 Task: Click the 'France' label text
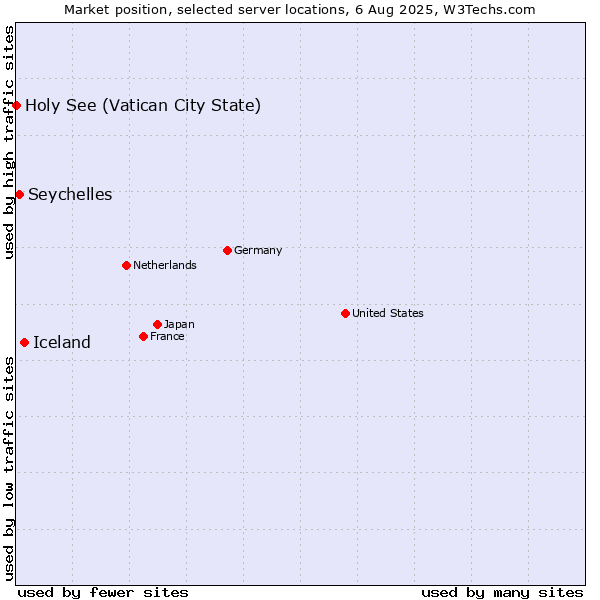pos(167,336)
